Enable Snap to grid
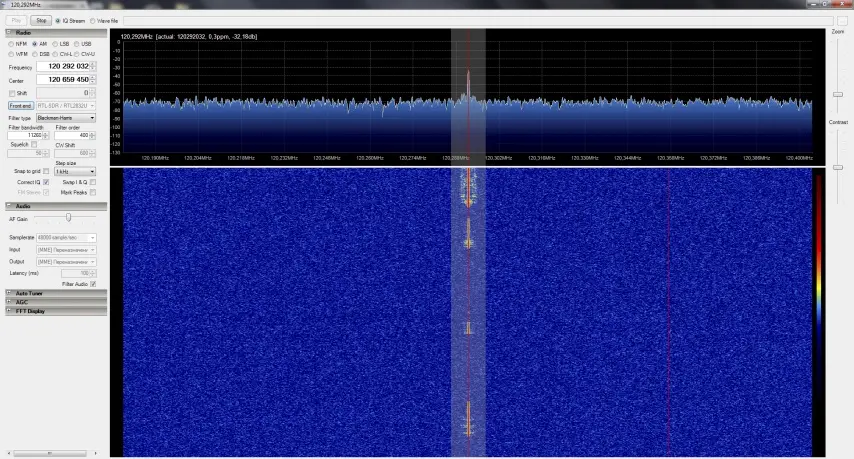 46,172
